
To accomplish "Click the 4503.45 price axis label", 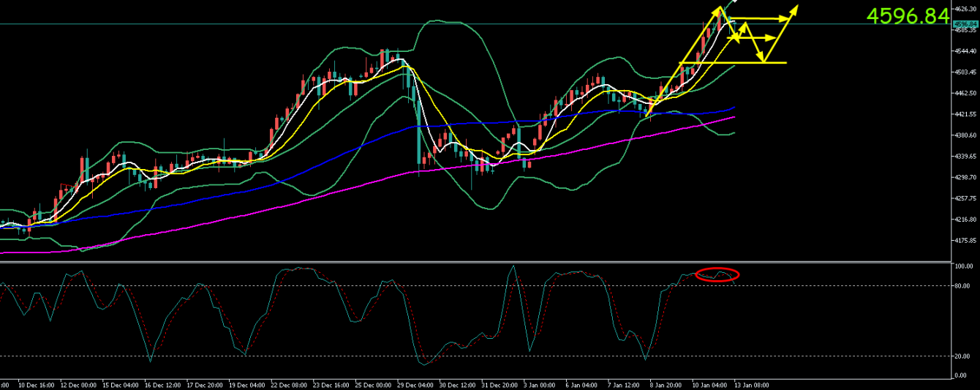I will coord(966,72).
